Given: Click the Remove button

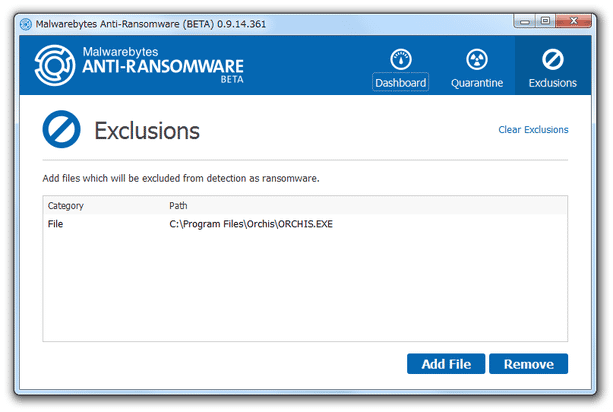Looking at the screenshot, I should pos(528,364).
